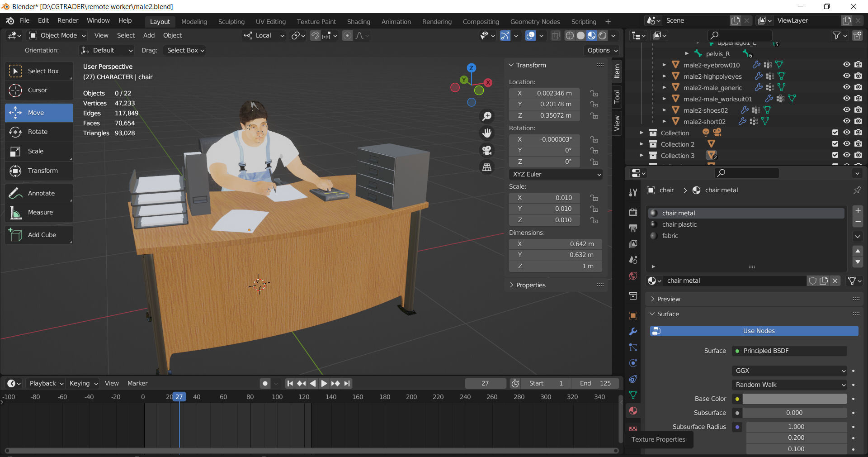
Task: Hide male2-eyebrow010 in viewport
Action: click(x=846, y=65)
